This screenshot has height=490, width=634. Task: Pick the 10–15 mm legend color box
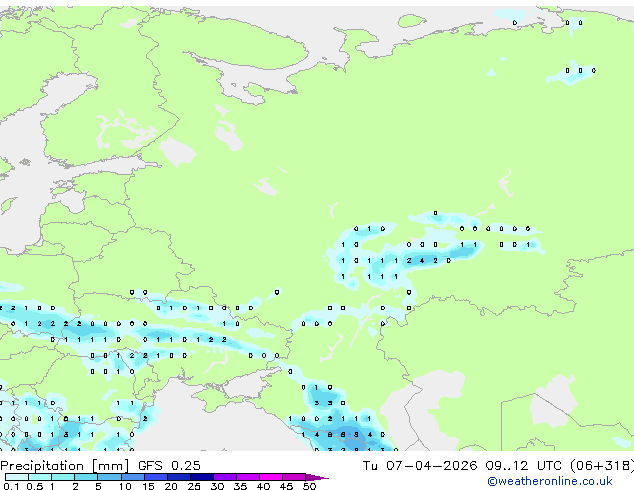[133, 477]
